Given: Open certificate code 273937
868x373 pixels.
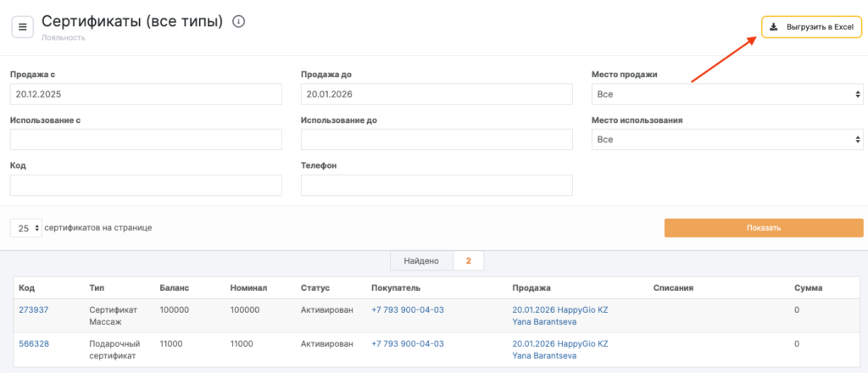Looking at the screenshot, I should [33, 310].
